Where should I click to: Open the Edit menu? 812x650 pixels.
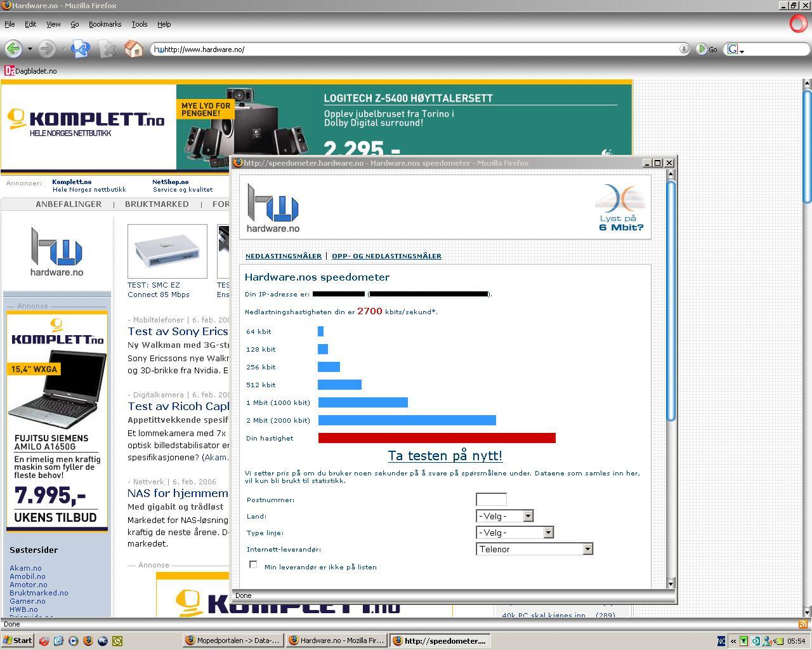30,24
